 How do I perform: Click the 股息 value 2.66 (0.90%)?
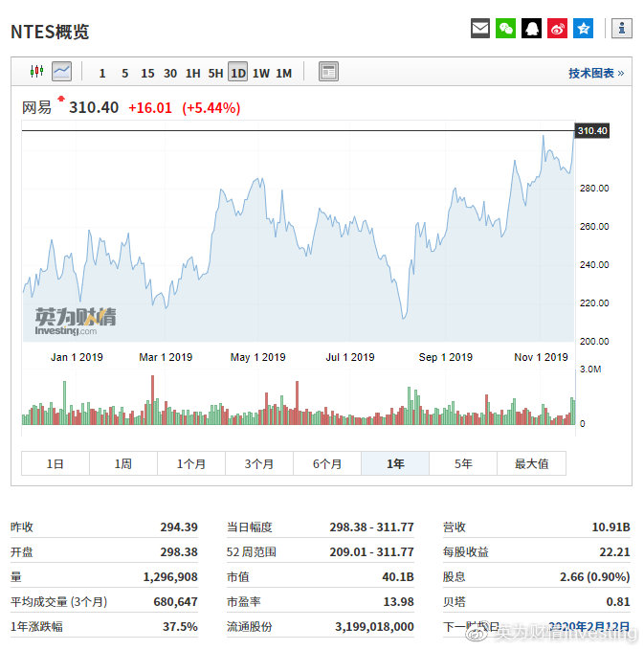[x=595, y=577]
